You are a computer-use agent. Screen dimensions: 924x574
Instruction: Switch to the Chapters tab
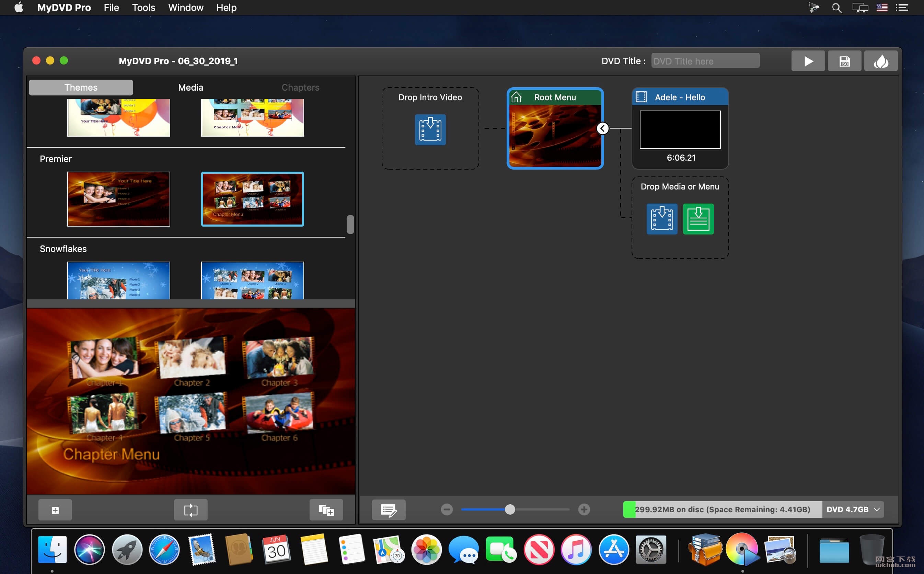pos(300,87)
